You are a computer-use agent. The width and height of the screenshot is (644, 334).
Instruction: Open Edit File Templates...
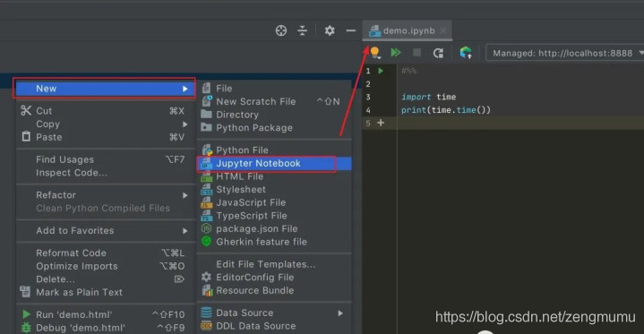coord(274,264)
